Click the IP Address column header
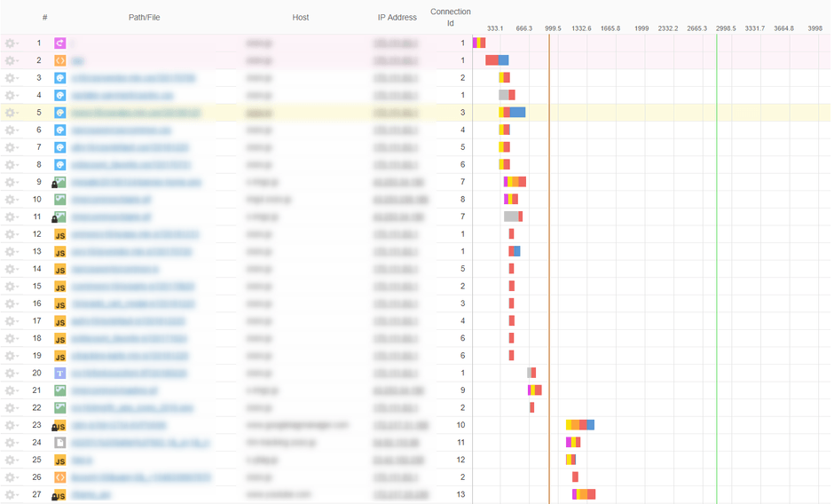The height and width of the screenshot is (504, 834). [x=397, y=18]
